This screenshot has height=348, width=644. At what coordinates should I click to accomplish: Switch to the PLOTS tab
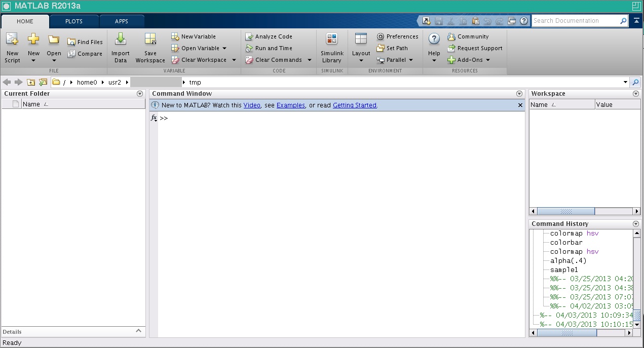(x=74, y=21)
